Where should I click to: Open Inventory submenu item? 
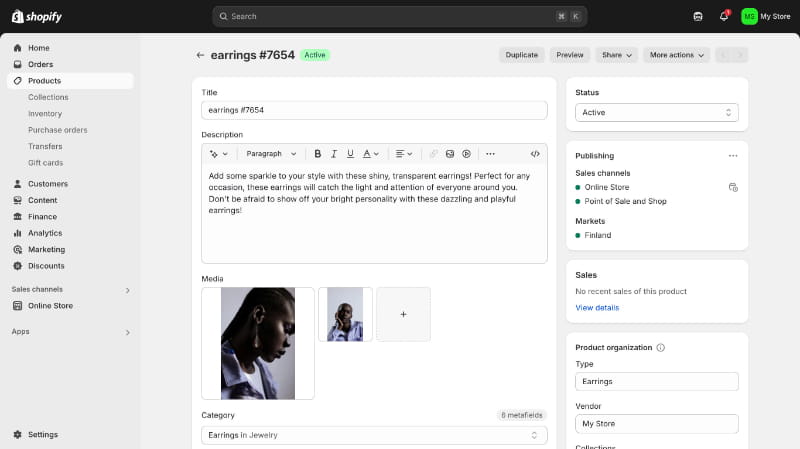[45, 113]
